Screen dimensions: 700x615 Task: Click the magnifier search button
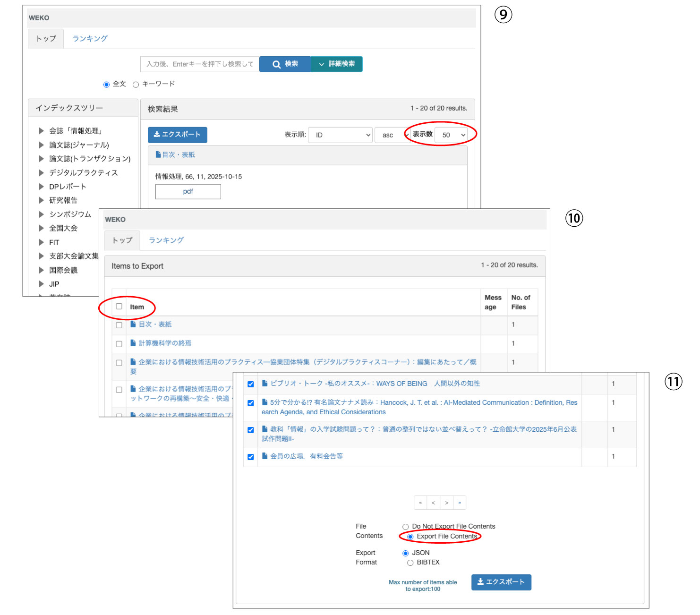coord(285,64)
